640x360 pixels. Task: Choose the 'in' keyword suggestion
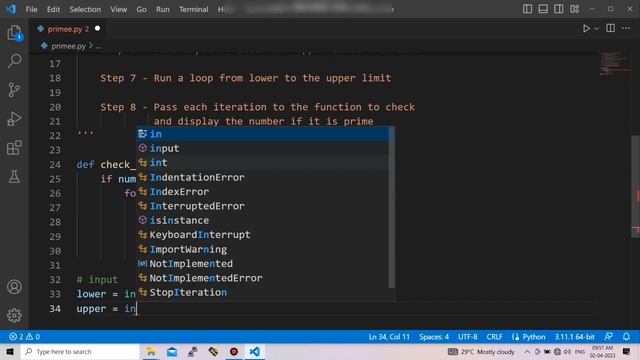coord(262,134)
